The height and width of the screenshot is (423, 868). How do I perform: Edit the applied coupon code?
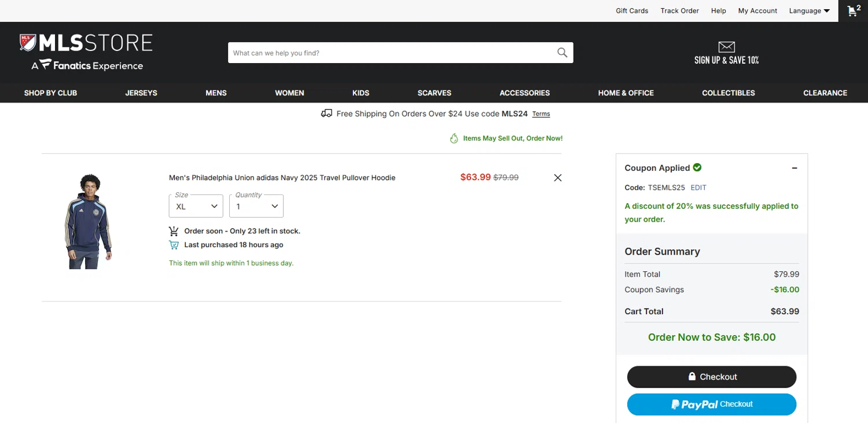click(x=698, y=187)
